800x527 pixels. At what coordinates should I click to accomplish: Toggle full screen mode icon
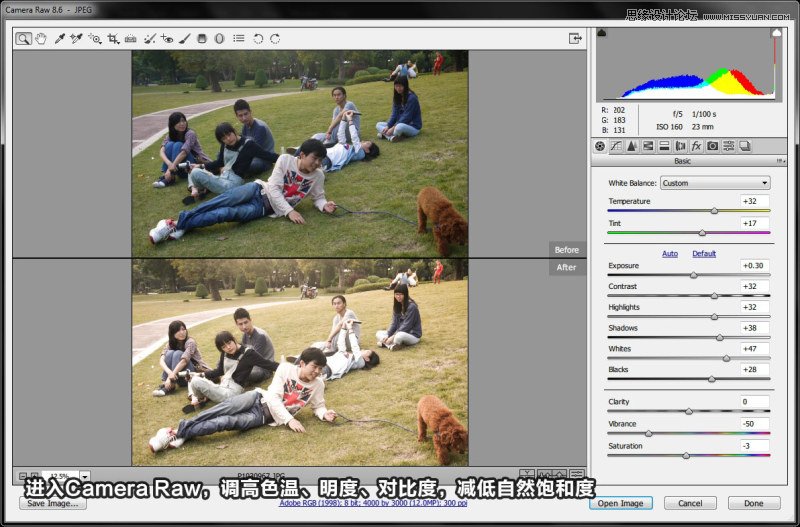(575, 39)
